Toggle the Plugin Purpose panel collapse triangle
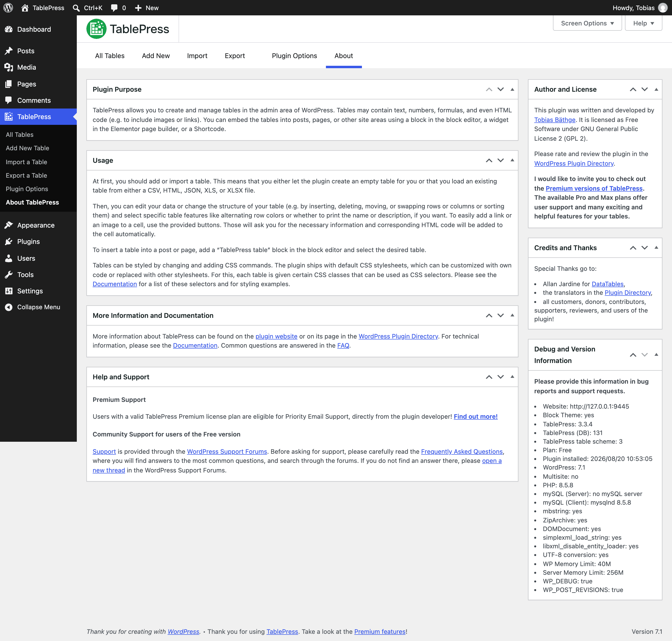 click(512, 90)
